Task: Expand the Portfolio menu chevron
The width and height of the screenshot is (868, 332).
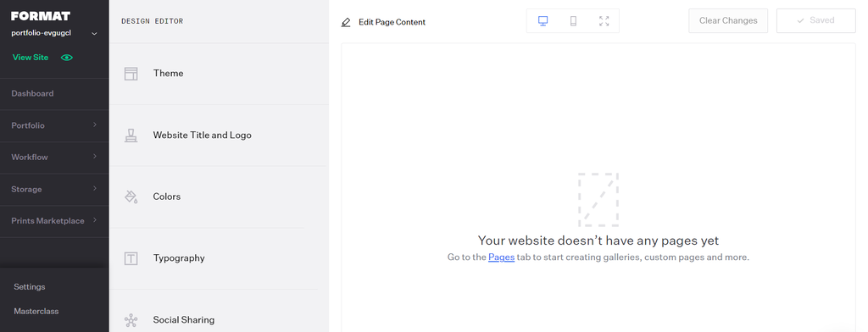Action: [95, 125]
